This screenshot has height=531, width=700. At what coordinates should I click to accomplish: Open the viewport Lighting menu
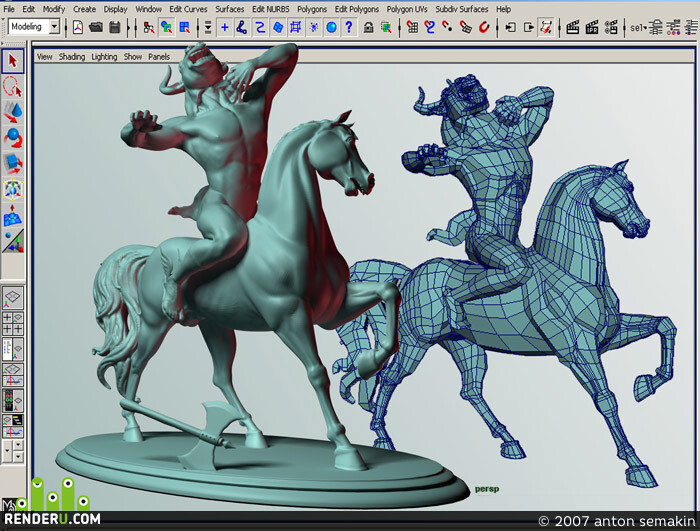pyautogui.click(x=104, y=57)
